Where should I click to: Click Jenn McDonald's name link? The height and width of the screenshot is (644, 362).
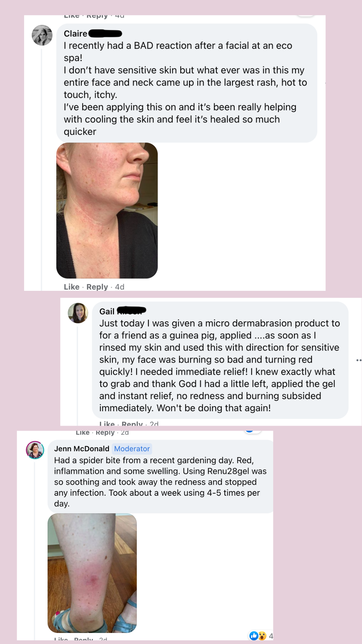tap(82, 449)
